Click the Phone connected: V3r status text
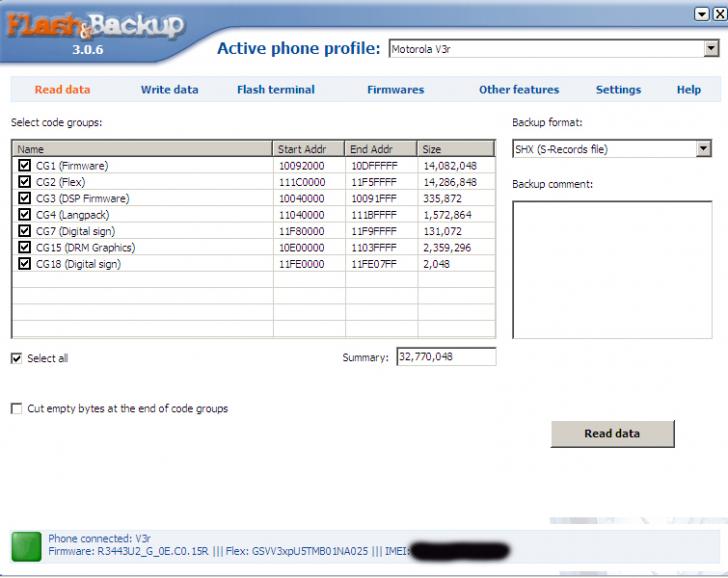Image resolution: width=728 pixels, height=578 pixels. 99,539
